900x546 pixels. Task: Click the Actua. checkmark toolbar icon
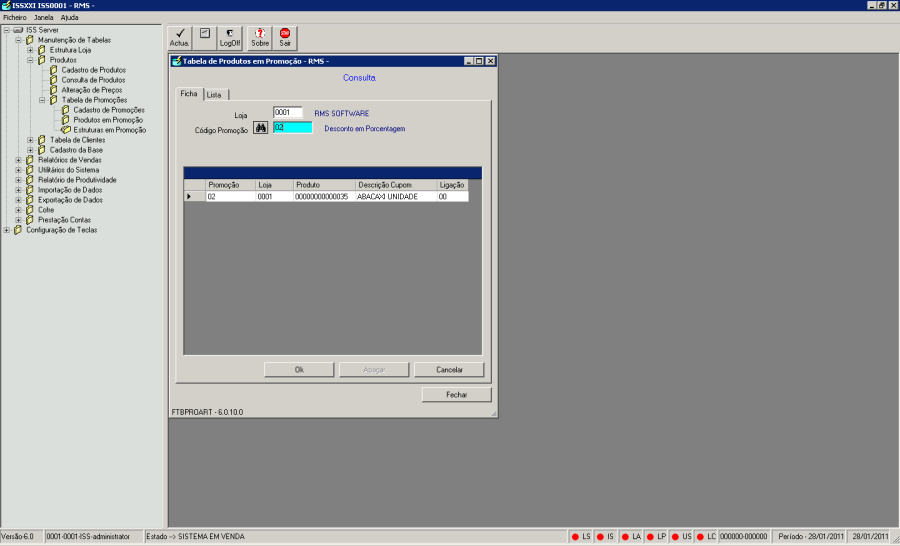click(x=180, y=33)
